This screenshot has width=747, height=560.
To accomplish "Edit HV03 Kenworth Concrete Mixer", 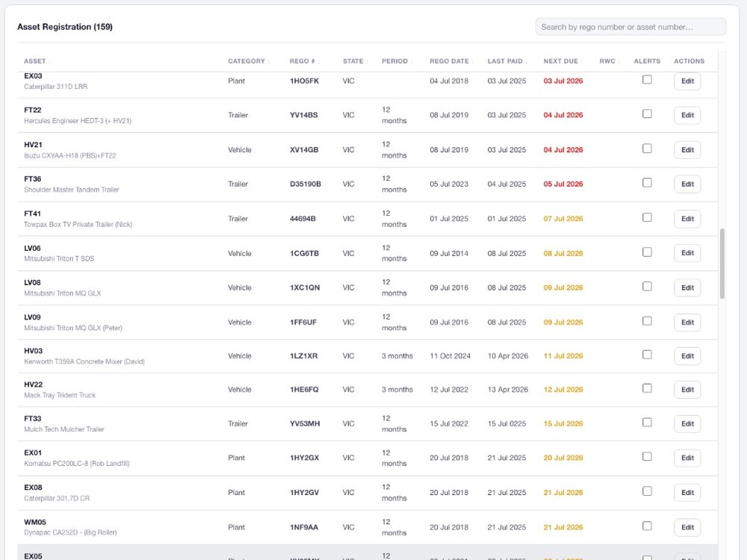I will pyautogui.click(x=687, y=356).
